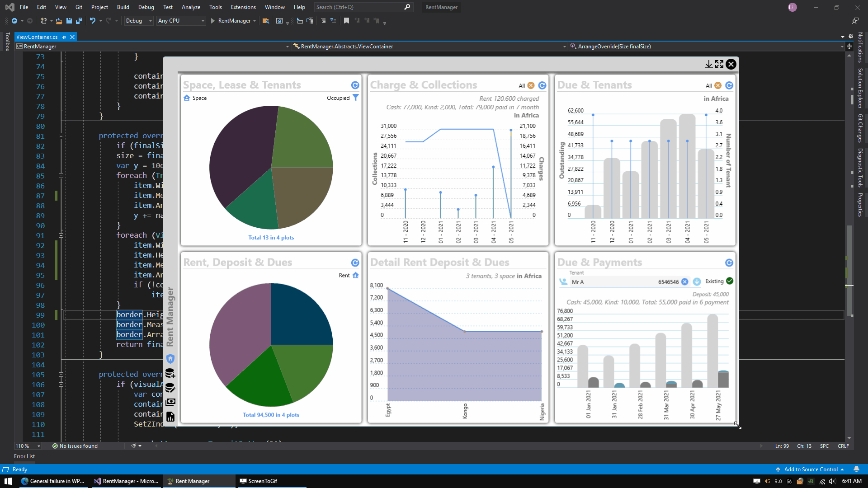Toggle the Occupied filter on the Space chart

pos(356,98)
